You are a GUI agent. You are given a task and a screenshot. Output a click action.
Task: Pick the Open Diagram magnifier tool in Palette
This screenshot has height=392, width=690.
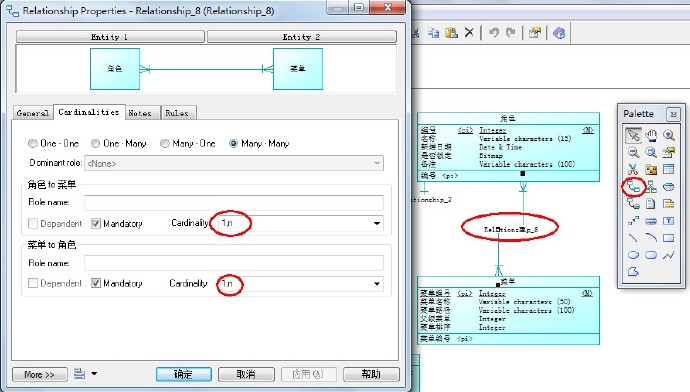click(651, 152)
